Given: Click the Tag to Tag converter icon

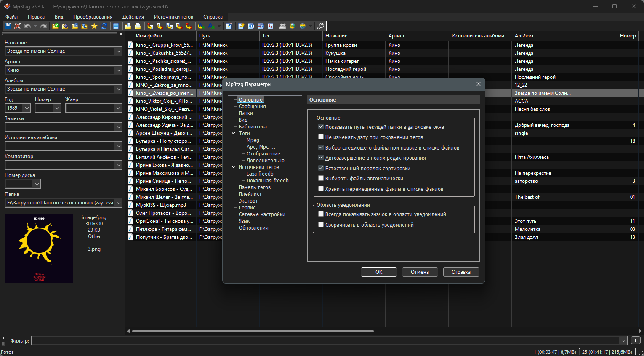Looking at the screenshot, I should pyautogui.click(x=189, y=26).
